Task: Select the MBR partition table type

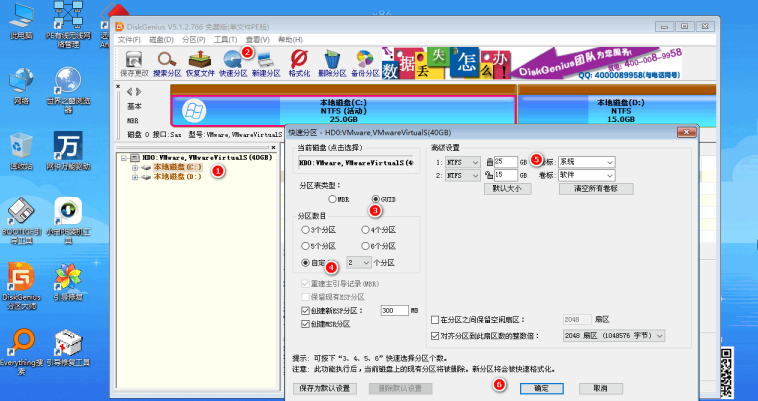Action: click(x=338, y=199)
